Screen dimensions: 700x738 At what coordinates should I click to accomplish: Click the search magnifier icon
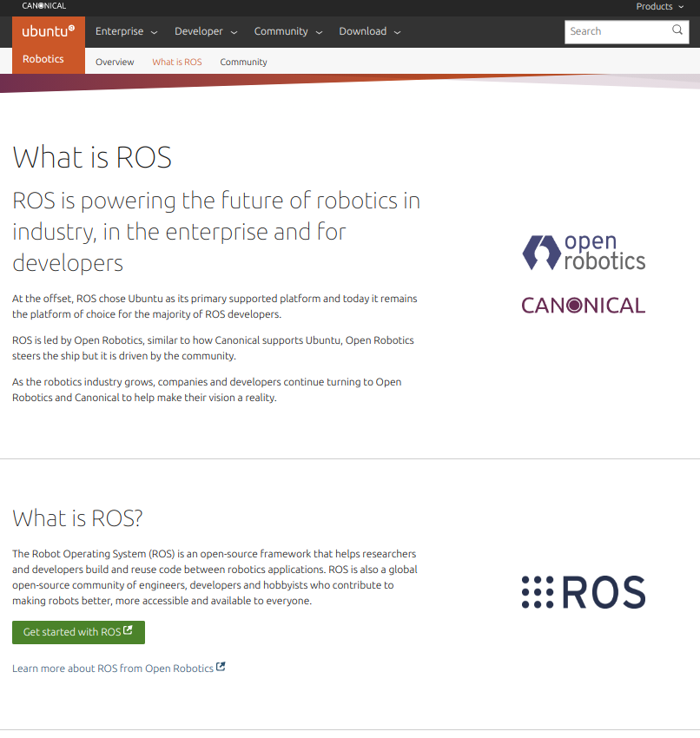677,31
